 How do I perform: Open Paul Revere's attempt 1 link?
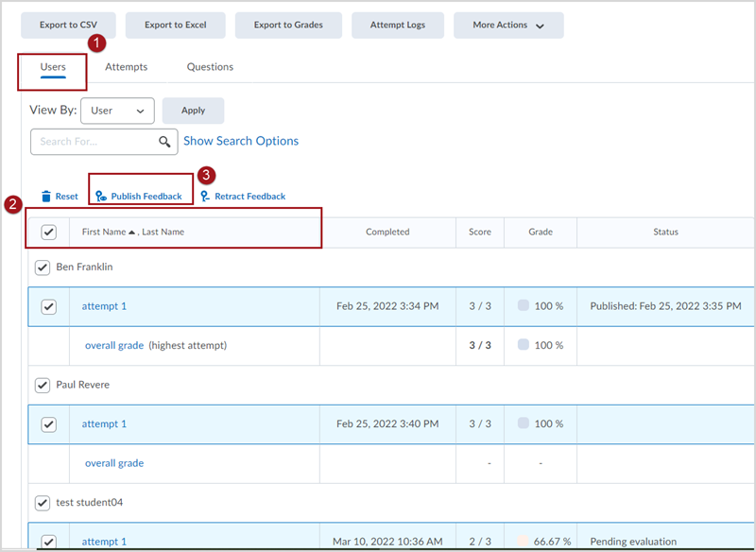pos(104,423)
